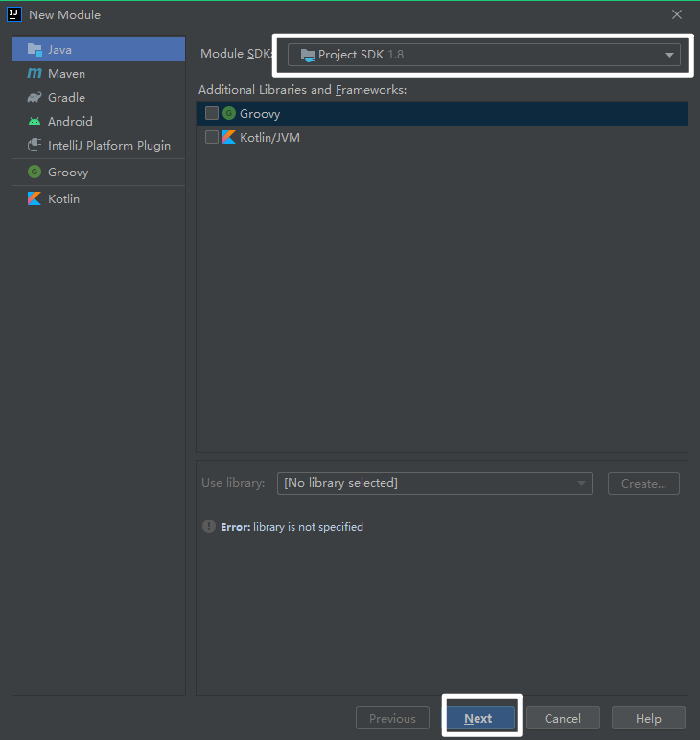Click the Cancel button
The height and width of the screenshot is (740, 700).
[563, 718]
